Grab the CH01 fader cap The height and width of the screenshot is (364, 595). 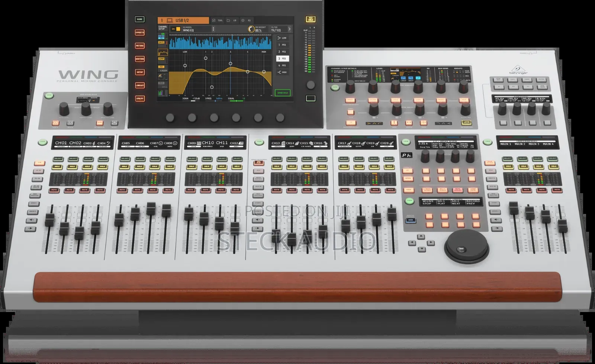point(49,220)
